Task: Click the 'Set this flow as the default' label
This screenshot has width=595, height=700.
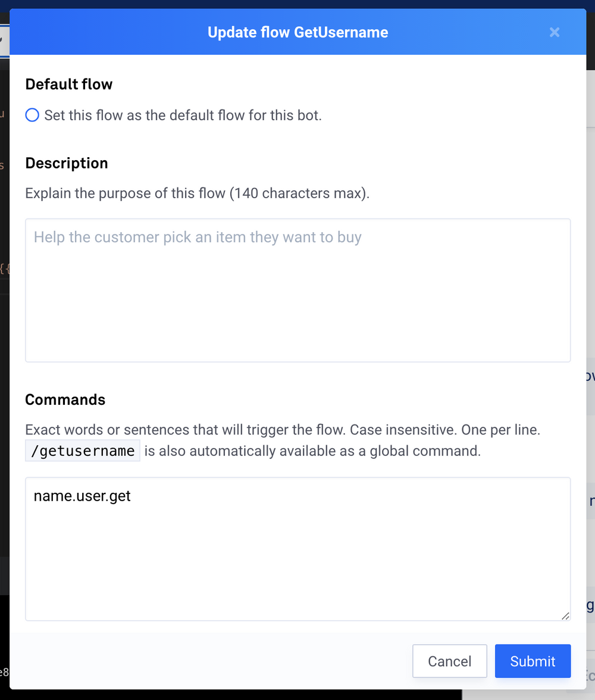Action: [183, 115]
